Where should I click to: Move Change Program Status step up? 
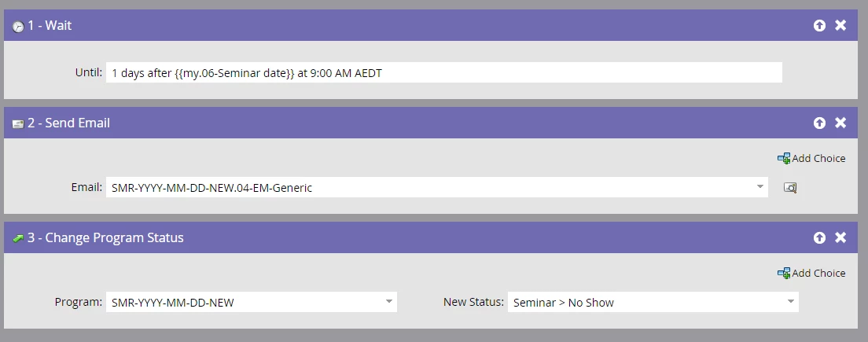(x=819, y=238)
